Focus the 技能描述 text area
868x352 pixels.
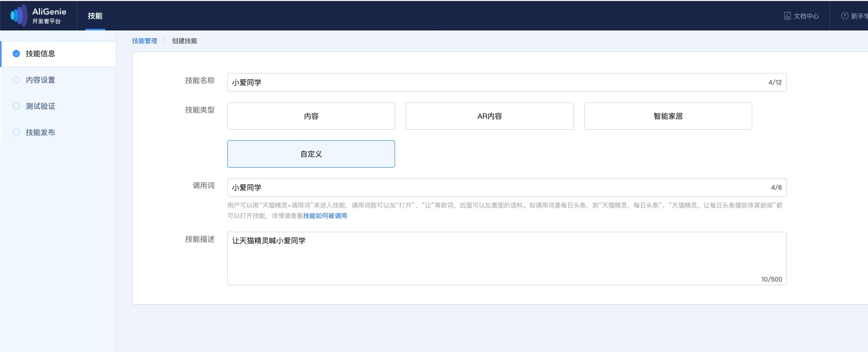coord(507,258)
